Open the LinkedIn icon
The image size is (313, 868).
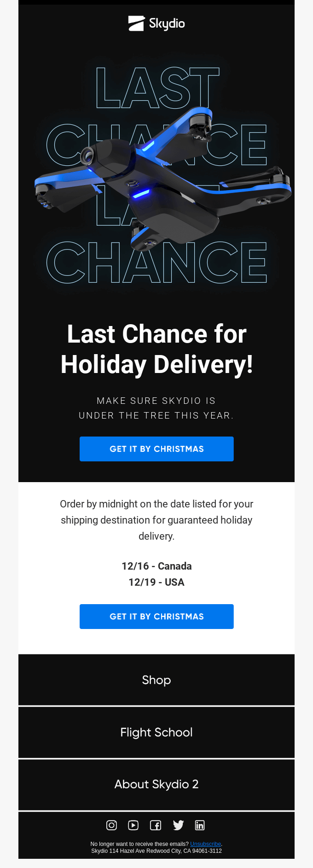pos(200,825)
